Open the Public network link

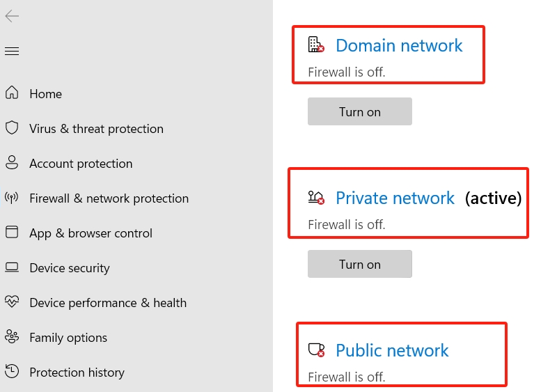click(392, 350)
